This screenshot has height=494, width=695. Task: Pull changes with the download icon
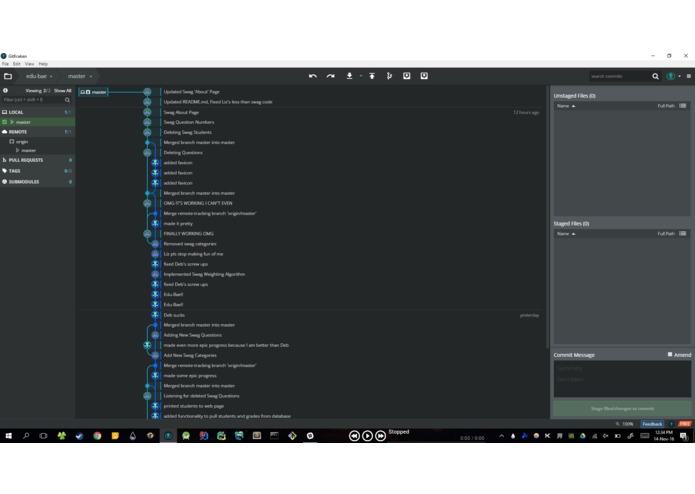349,76
